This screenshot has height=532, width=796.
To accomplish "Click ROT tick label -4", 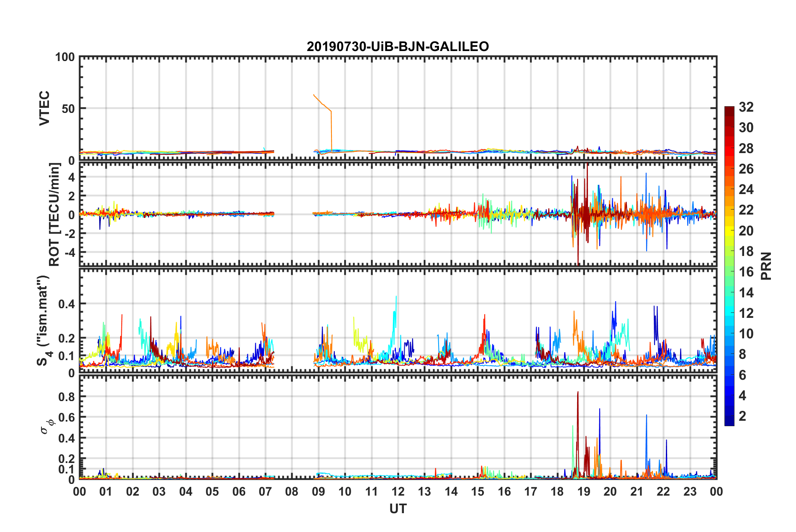I will tap(69, 252).
